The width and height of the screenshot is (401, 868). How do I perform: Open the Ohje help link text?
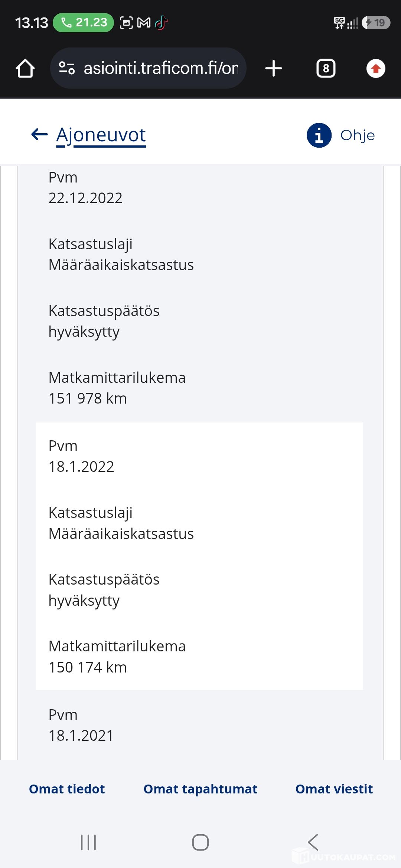point(358,135)
